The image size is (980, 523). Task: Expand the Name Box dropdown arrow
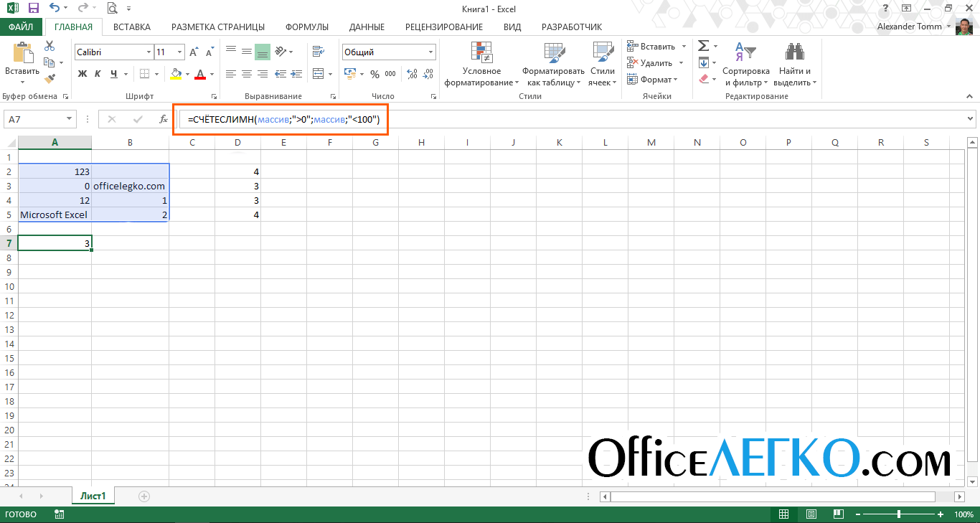pyautogui.click(x=70, y=119)
